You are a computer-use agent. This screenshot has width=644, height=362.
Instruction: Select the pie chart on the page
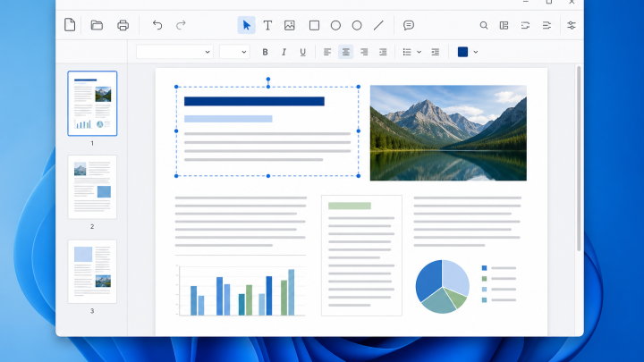[443, 286]
